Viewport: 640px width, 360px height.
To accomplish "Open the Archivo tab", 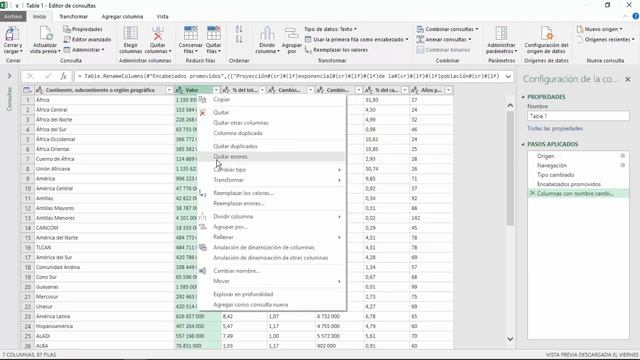I will (13, 16).
